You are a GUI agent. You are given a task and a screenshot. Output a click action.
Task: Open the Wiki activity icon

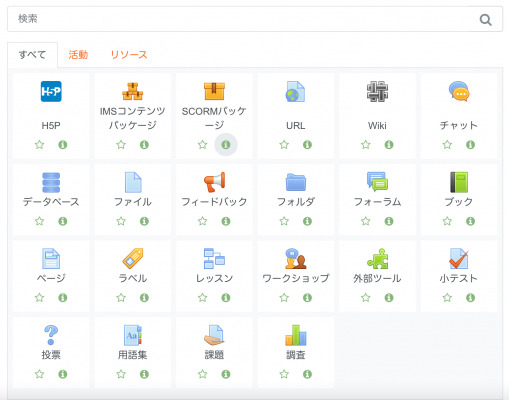click(377, 91)
